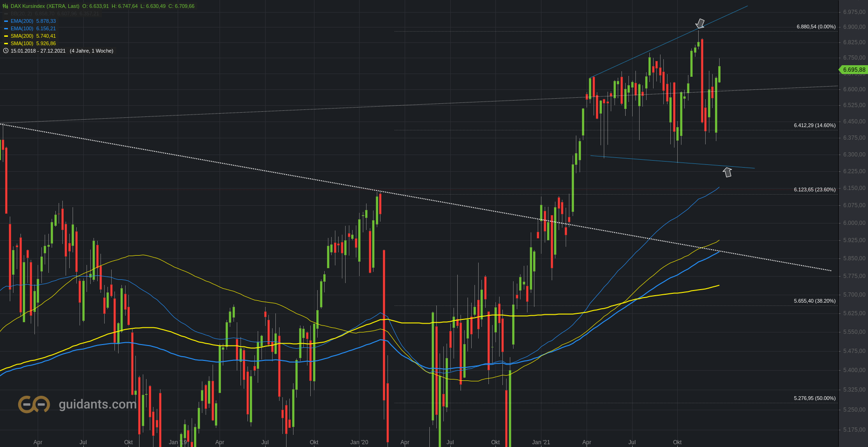The width and height of the screenshot is (868, 447).
Task: Click the EMA(200) value 5.878,33
Action: pos(46,21)
